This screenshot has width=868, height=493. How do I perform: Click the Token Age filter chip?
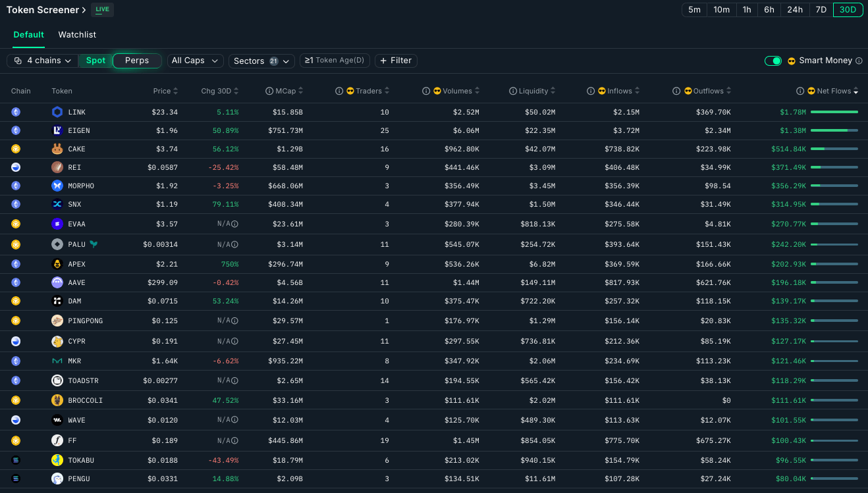(x=335, y=61)
